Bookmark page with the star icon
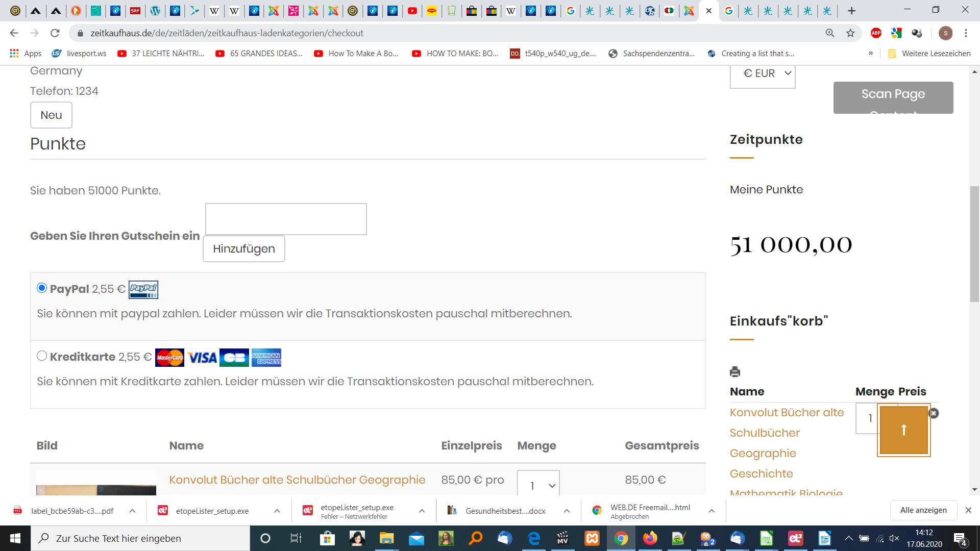The height and width of the screenshot is (551, 980). 850,33
